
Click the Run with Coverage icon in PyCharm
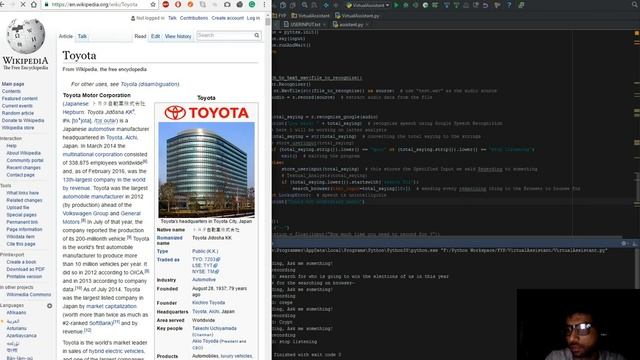(x=416, y=5)
